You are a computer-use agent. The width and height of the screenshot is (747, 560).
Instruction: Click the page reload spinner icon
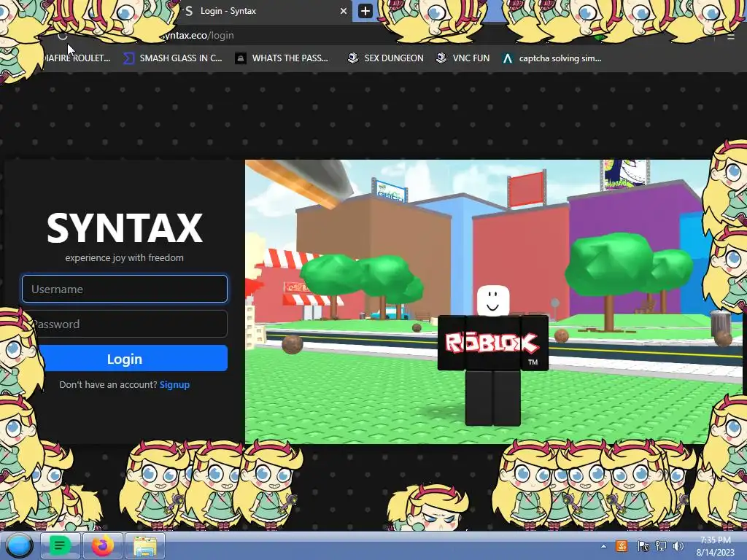pyautogui.click(x=63, y=36)
